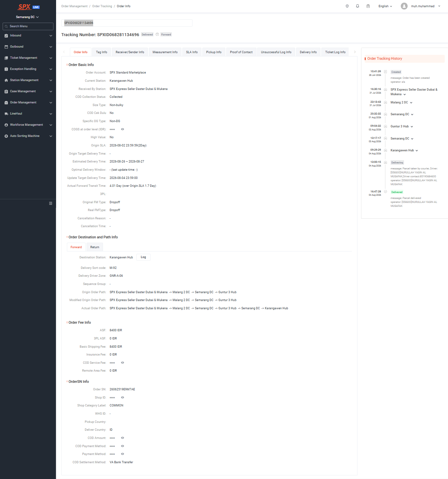Expand SPX Express Seller Daster tracking entry
Screen dimensions: 448x479
point(405,95)
